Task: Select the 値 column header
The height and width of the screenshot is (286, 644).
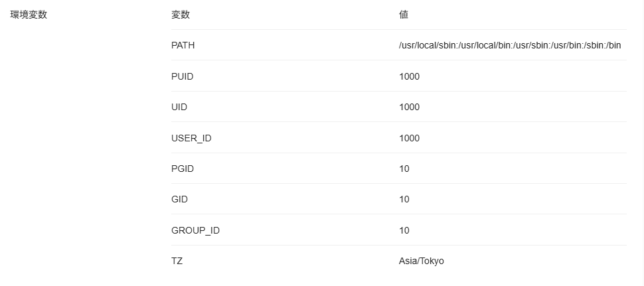Action: coord(404,15)
